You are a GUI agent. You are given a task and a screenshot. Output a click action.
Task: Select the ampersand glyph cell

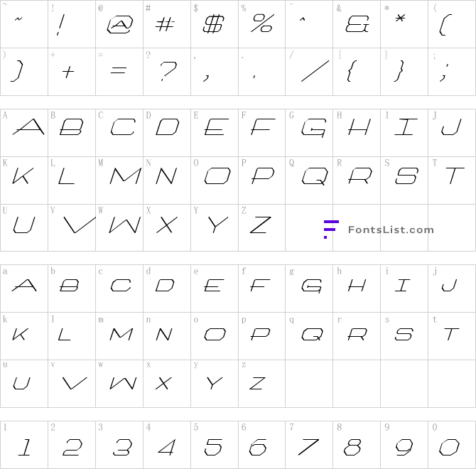[357, 24]
